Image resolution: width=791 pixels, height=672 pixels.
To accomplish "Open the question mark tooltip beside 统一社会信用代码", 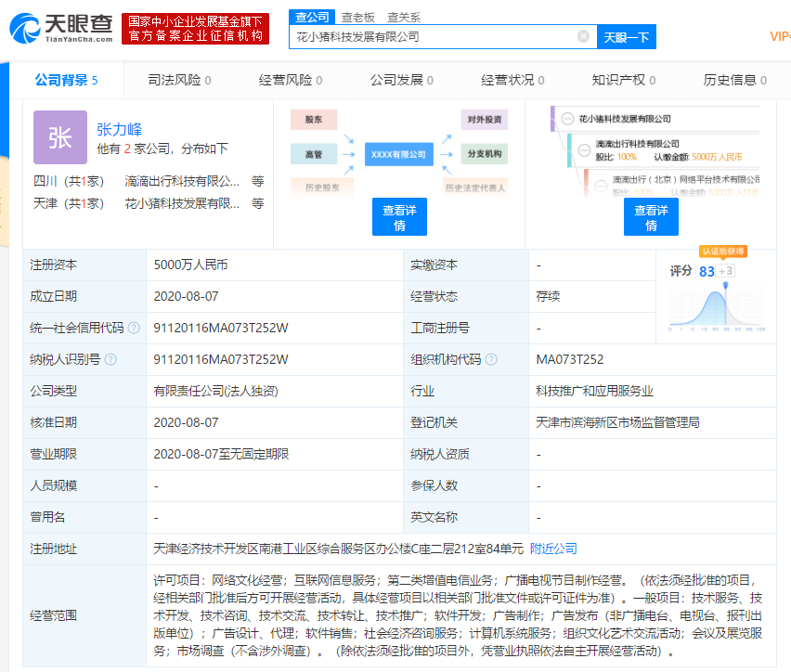I will click(133, 329).
